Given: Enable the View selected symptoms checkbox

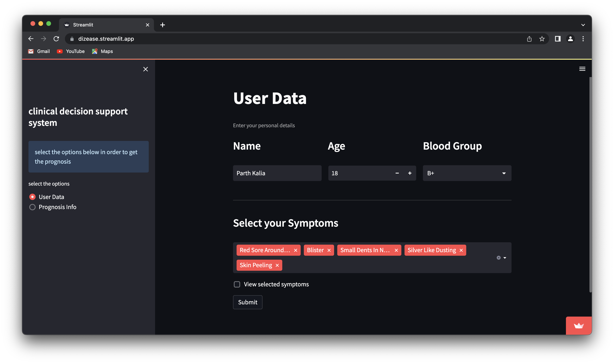Looking at the screenshot, I should (x=237, y=284).
